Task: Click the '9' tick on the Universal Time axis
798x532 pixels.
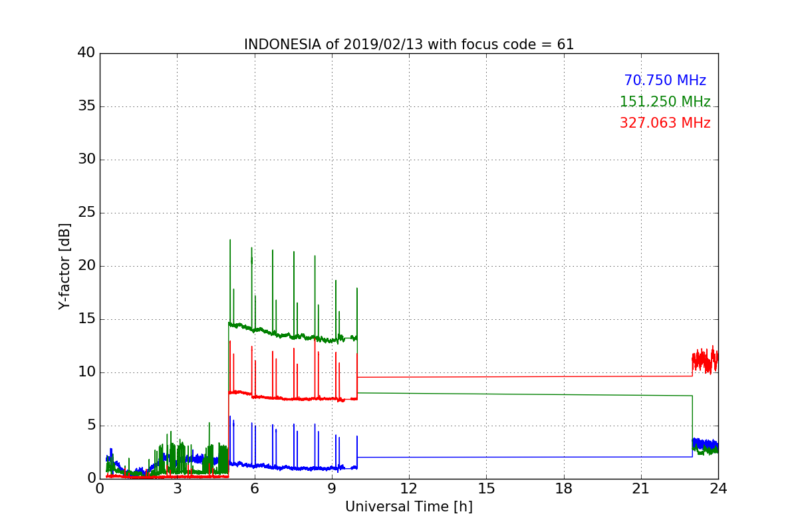Action: coord(332,489)
